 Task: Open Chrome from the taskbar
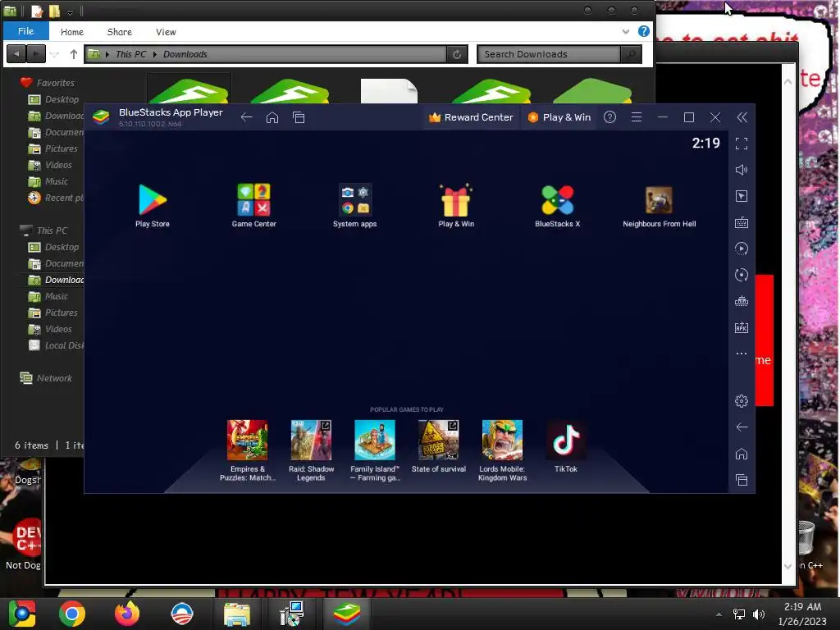[72, 614]
